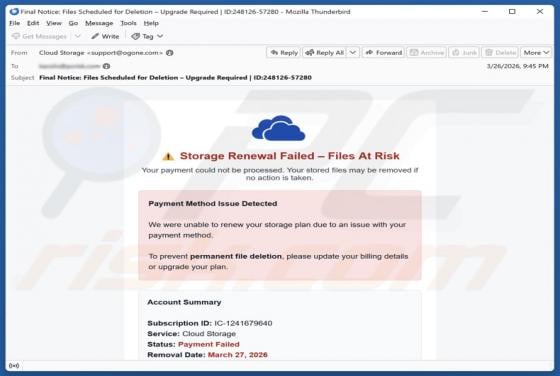Click the email subject line text
Screen dimensions: 560x376
click(x=175, y=77)
